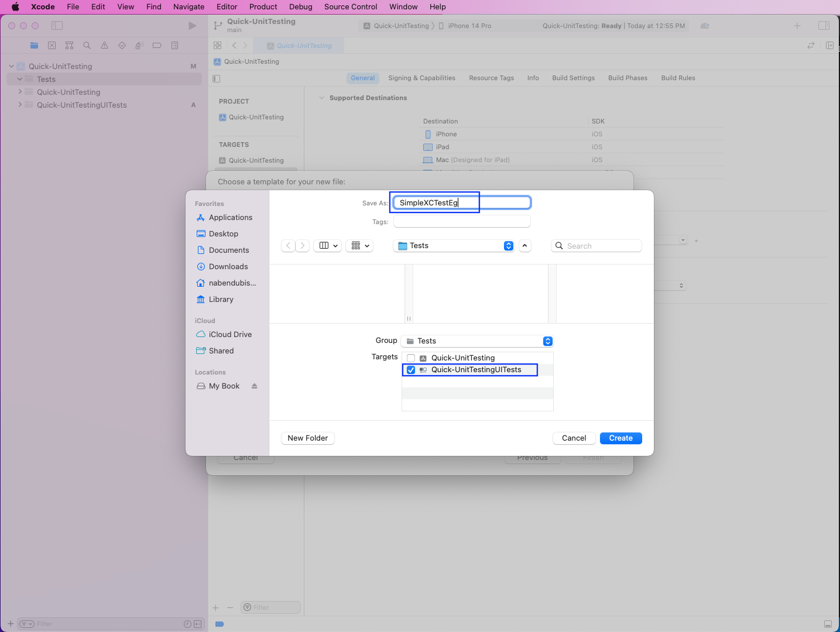Click the add plus icon at navigator bottom
840x632 pixels.
tap(11, 624)
